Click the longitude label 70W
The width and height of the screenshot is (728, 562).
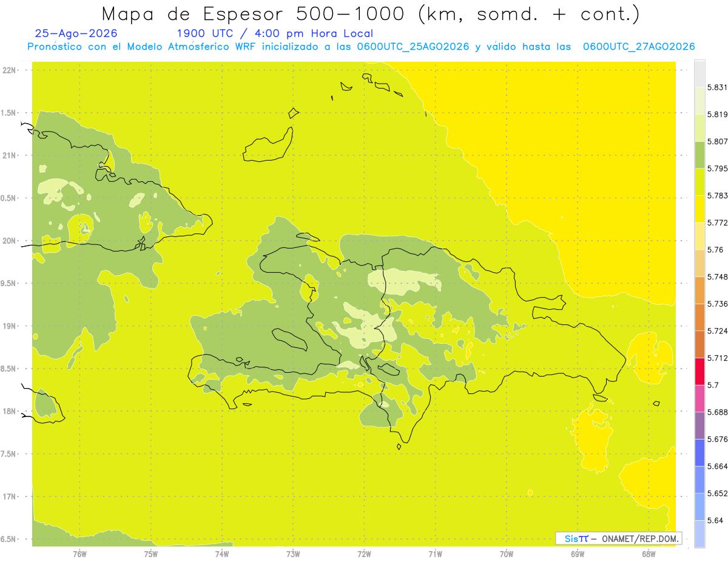tap(507, 554)
